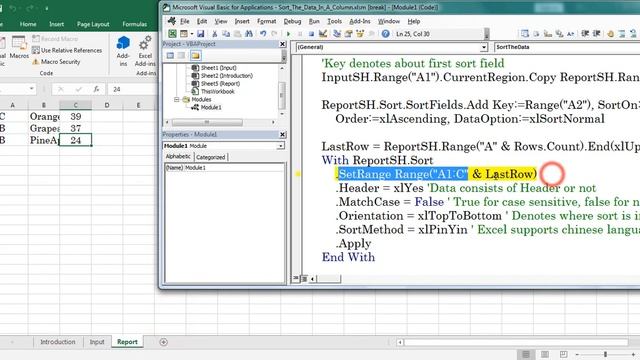Click Insert UserForm icon in VBA toolbar
640x360 pixels.
184,34
